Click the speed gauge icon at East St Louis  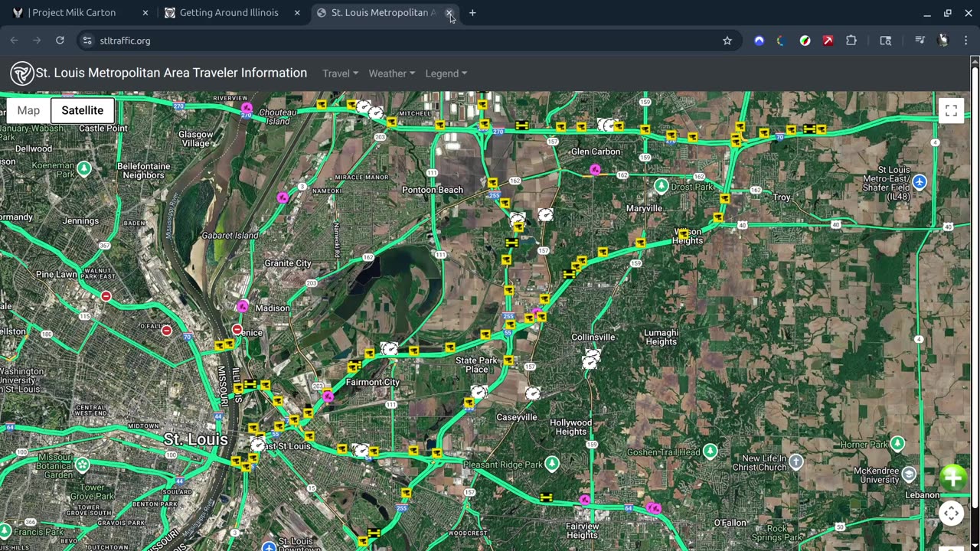(258, 445)
